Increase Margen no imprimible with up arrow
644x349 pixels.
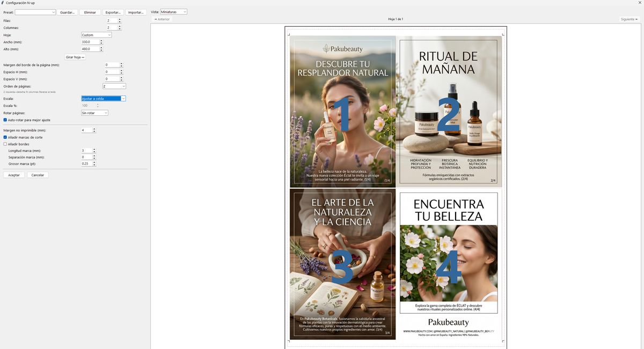94,129
